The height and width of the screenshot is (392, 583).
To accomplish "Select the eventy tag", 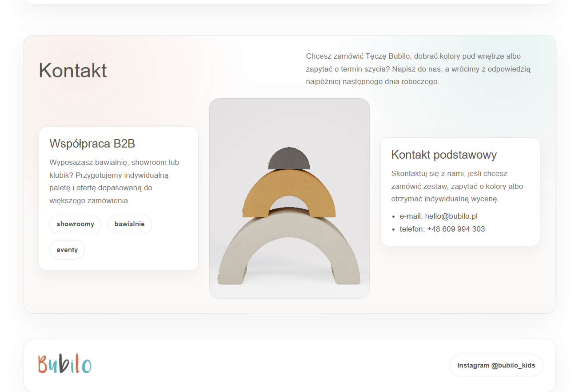I will 67,250.
